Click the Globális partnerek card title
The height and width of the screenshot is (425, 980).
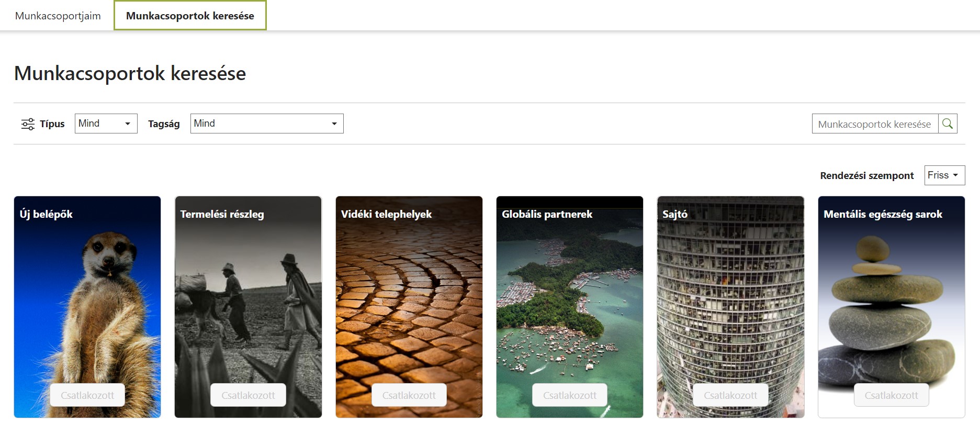point(547,214)
